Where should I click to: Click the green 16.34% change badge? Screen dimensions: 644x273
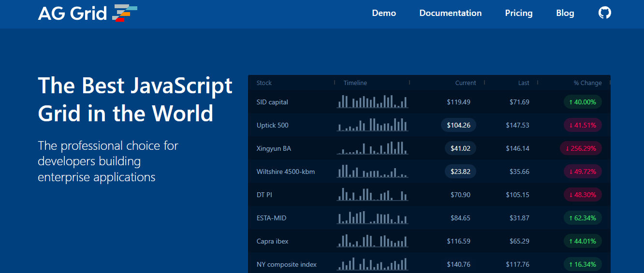(x=583, y=264)
